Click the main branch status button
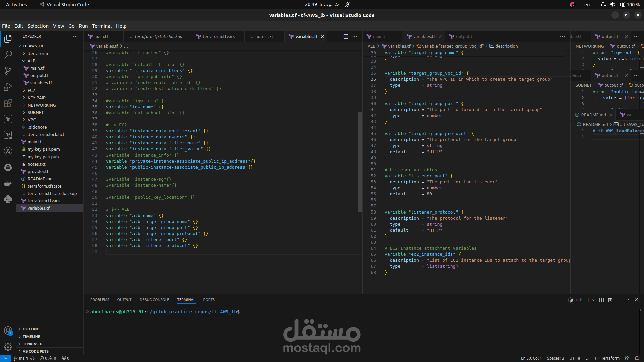Image resolution: width=644 pixels, height=362 pixels. coord(21,358)
